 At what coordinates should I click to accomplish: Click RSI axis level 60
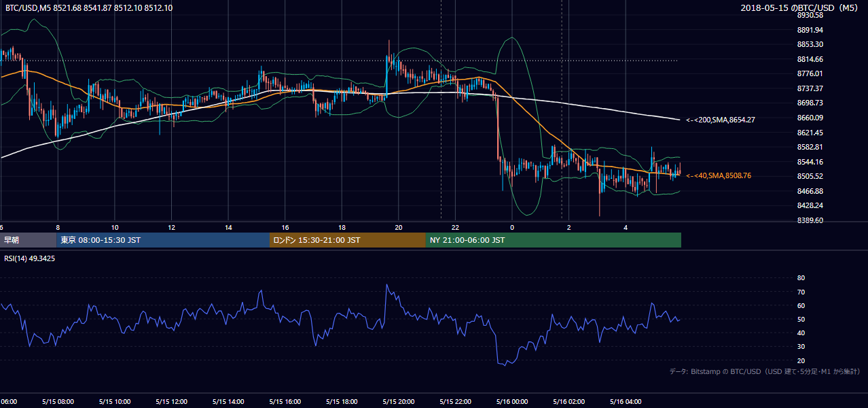801,305
